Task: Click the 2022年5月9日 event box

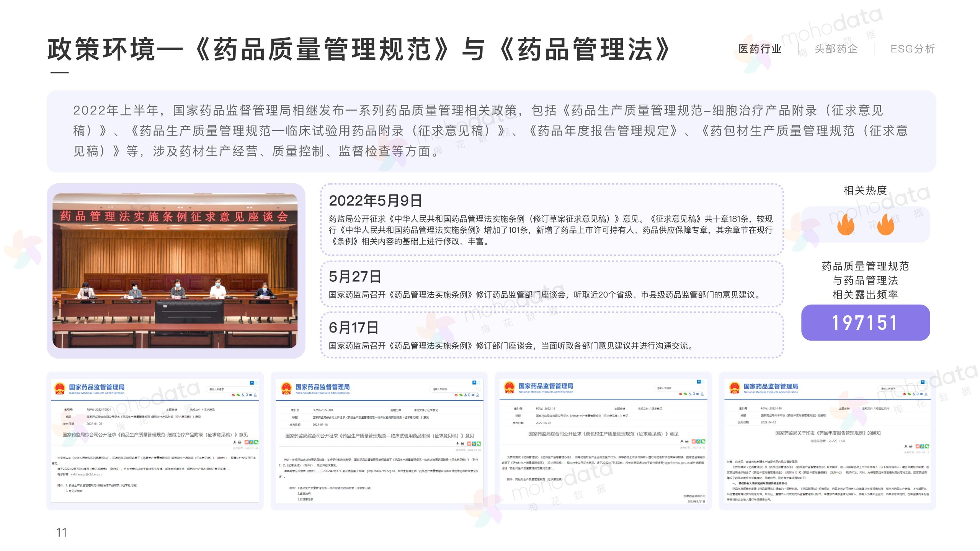Action: coord(552,220)
